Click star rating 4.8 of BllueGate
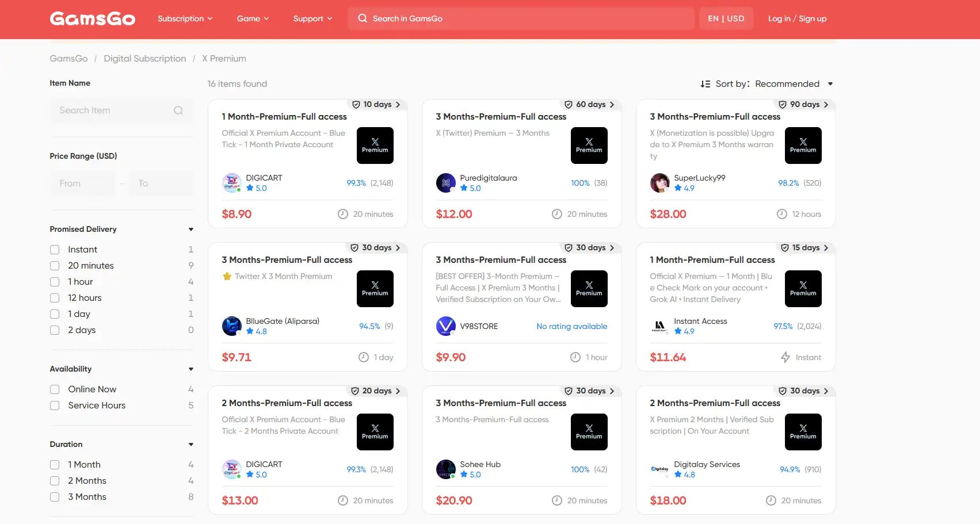This screenshot has width=980, height=524. point(257,331)
